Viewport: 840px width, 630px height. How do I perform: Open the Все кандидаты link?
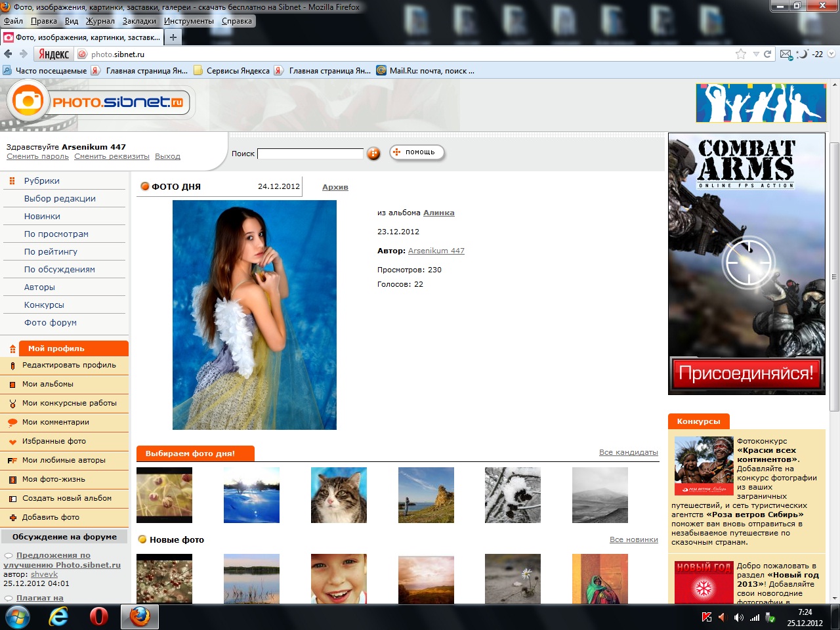tap(629, 452)
